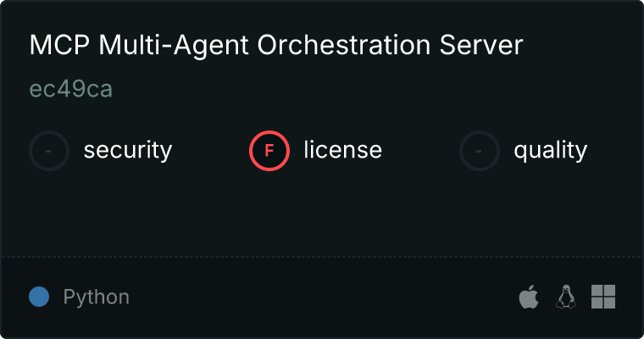Click the blue Python language dot
644x339 pixels.
tap(39, 297)
